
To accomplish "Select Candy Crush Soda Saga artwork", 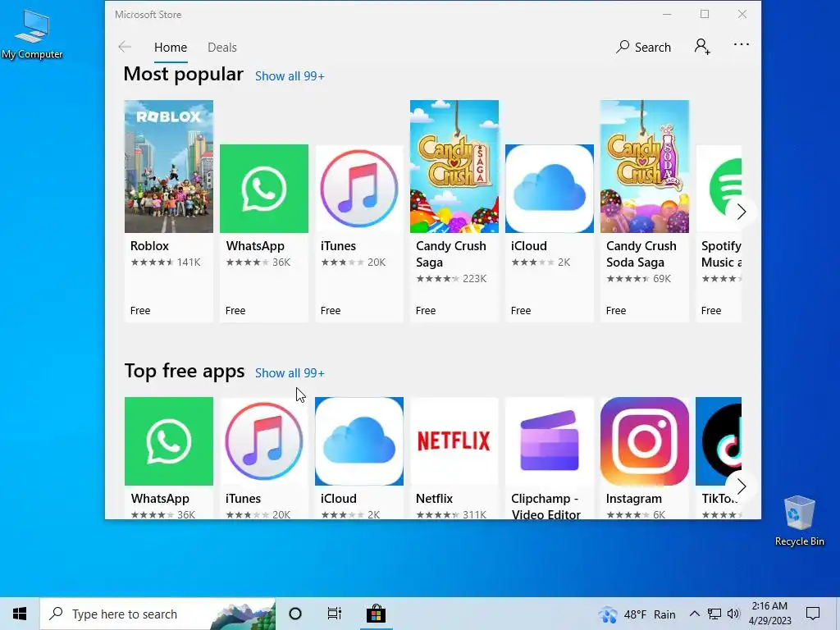I will pyautogui.click(x=645, y=167).
